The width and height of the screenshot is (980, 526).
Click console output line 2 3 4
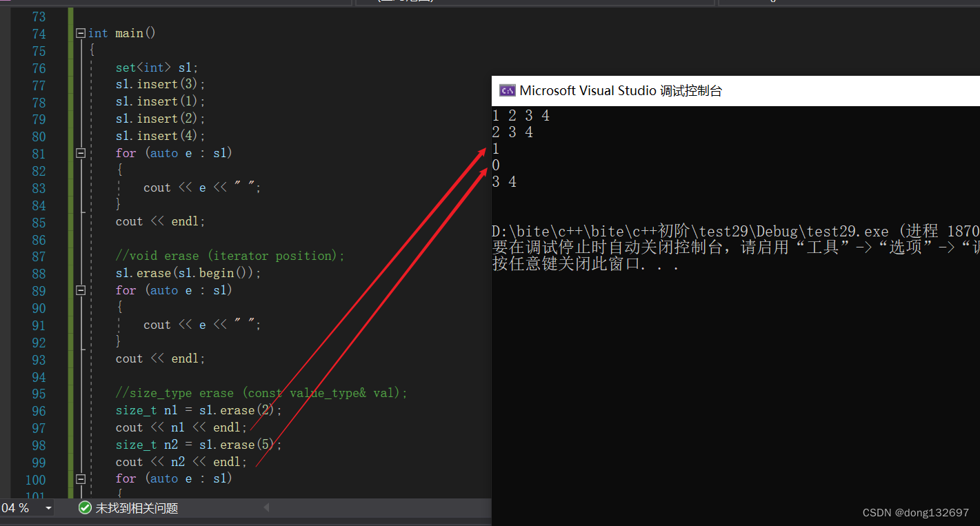tap(512, 132)
